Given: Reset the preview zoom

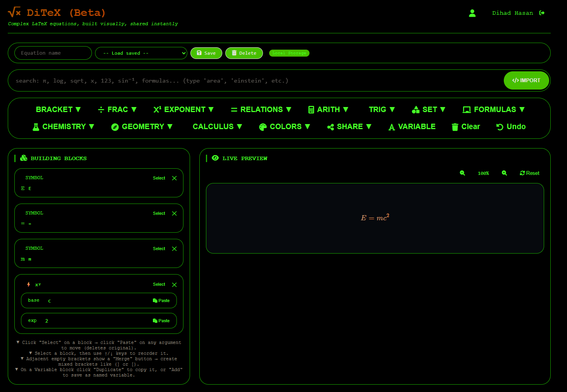Looking at the screenshot, I should click(x=529, y=173).
